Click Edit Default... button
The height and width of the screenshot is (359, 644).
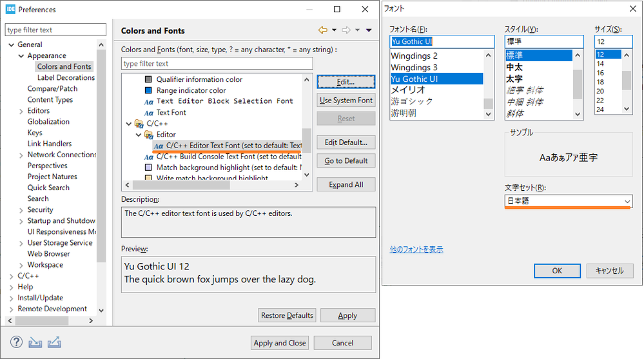[346, 142]
